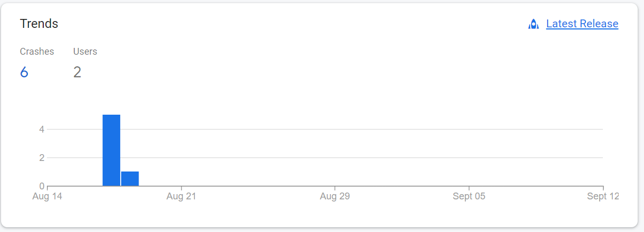
Task: Click the Aug 21 axis label
Action: pyautogui.click(x=181, y=197)
